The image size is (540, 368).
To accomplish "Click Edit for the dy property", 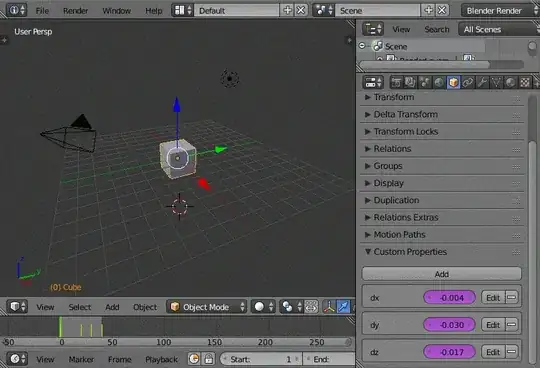I will coord(493,325).
